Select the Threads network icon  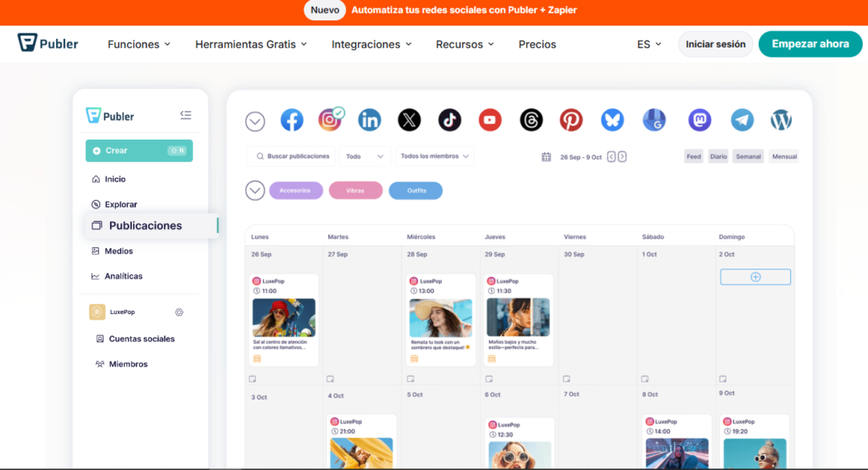click(531, 120)
